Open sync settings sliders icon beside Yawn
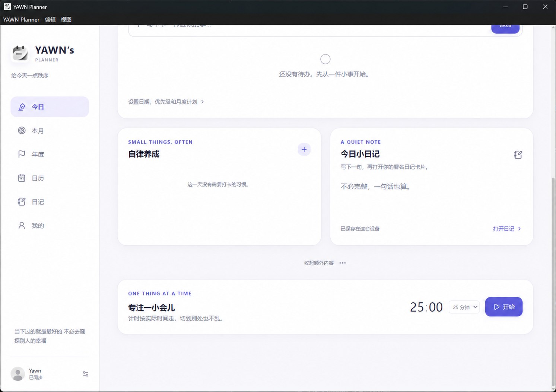Image resolution: width=556 pixels, height=392 pixels. coord(86,374)
